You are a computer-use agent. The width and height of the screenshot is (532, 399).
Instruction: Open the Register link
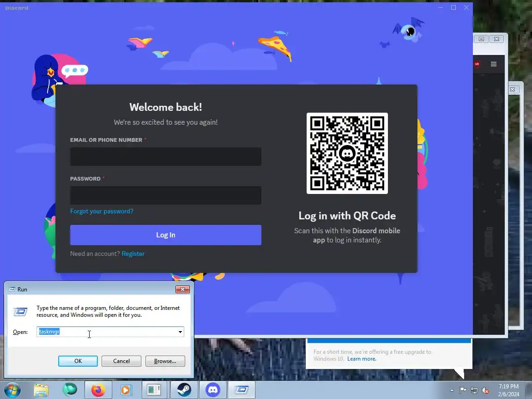point(133,254)
